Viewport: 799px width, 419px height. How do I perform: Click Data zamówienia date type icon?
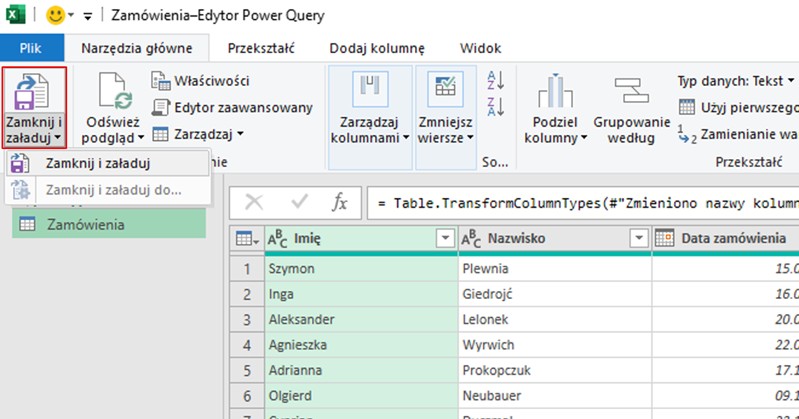click(x=664, y=238)
